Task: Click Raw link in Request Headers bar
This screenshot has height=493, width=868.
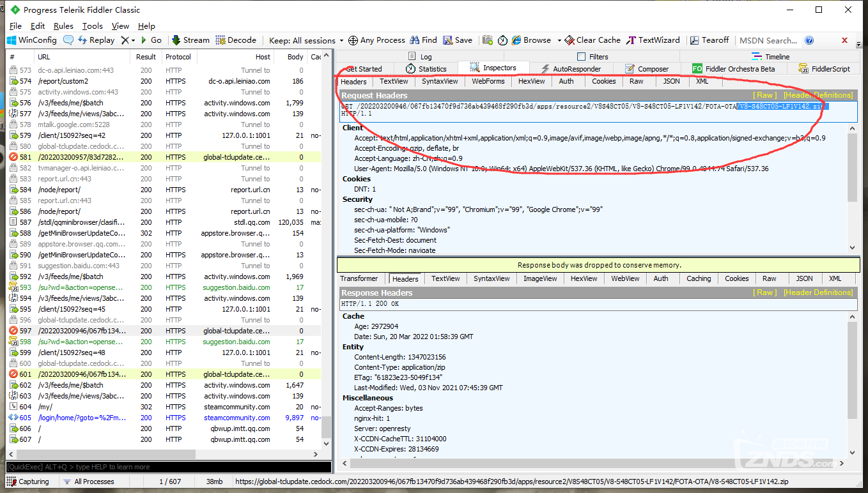Action: [x=766, y=95]
